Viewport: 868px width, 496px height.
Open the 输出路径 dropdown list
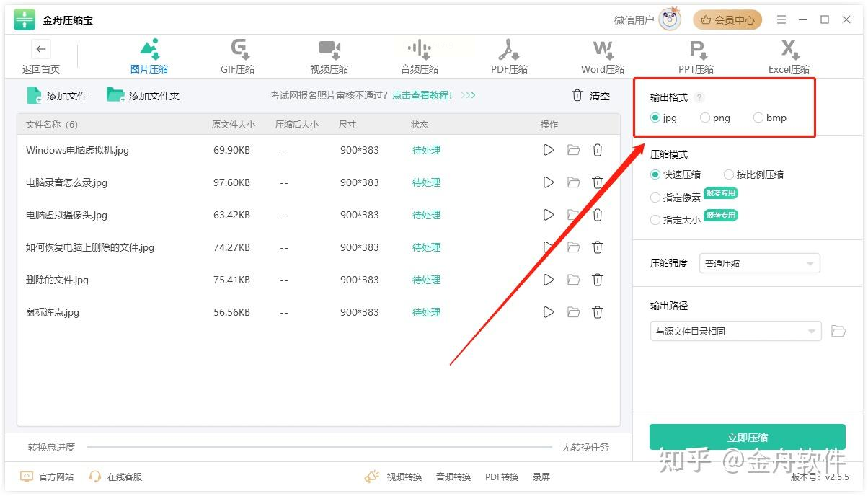pos(735,332)
